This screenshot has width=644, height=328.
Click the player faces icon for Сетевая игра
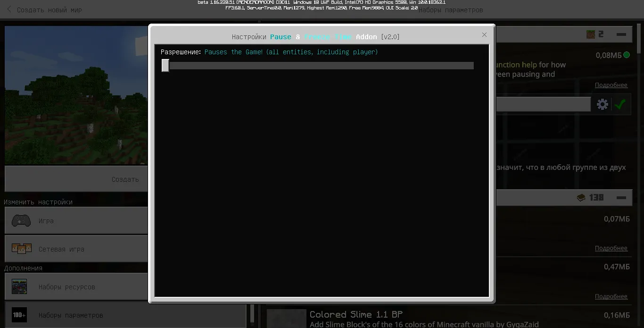click(21, 249)
